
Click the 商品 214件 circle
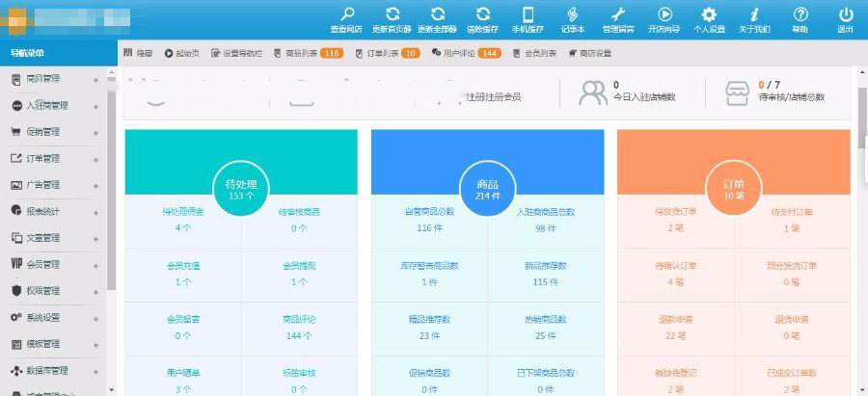(487, 189)
